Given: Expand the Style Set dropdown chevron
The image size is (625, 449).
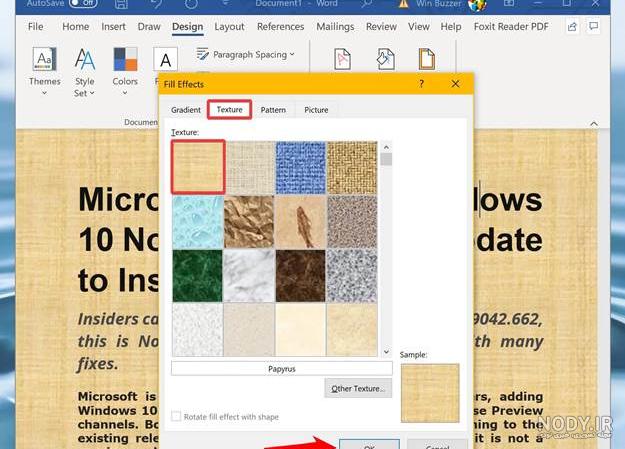Looking at the screenshot, I should (x=92, y=93).
